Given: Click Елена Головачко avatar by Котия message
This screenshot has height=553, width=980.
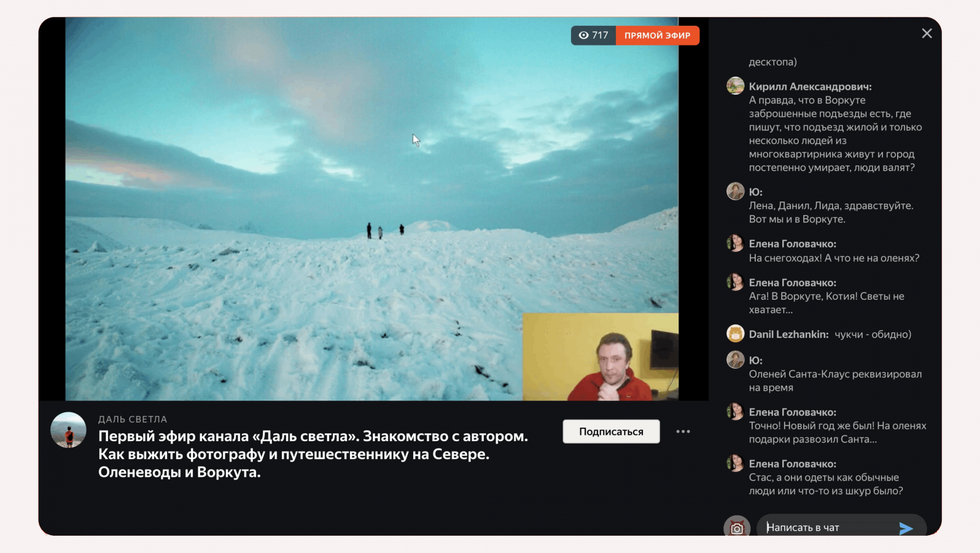Looking at the screenshot, I should pos(735,281).
